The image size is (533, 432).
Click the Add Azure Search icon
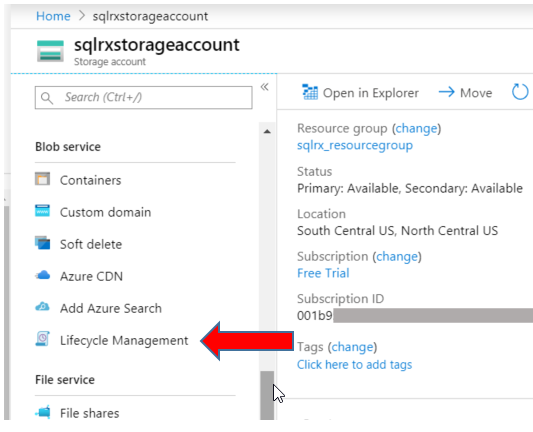tap(42, 307)
